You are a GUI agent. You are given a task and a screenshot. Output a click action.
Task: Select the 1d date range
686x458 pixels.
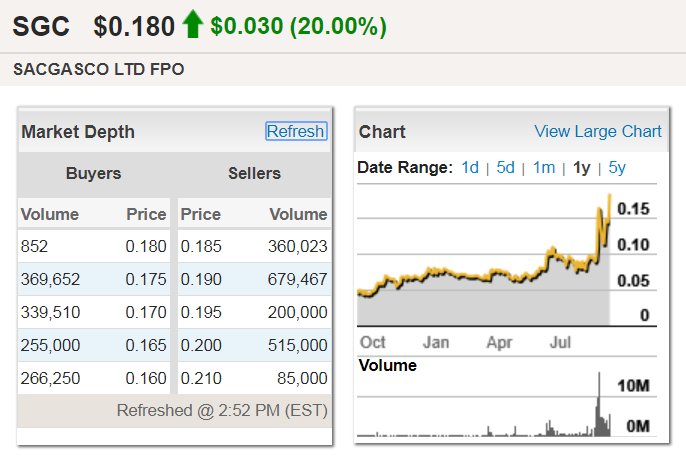tap(470, 168)
